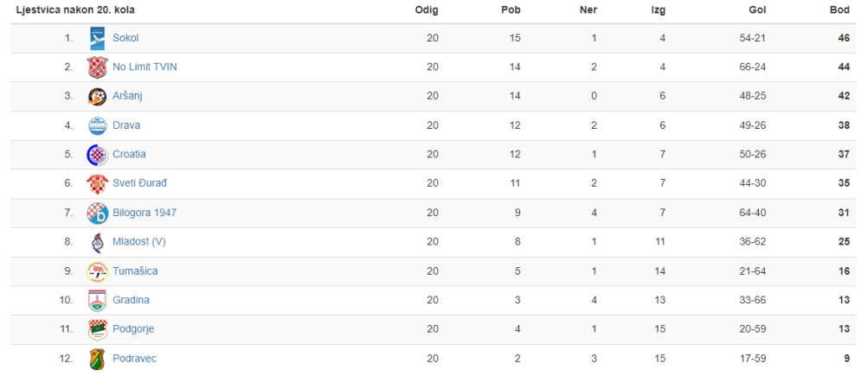Open the Sveti Đurađ team link

point(139,183)
